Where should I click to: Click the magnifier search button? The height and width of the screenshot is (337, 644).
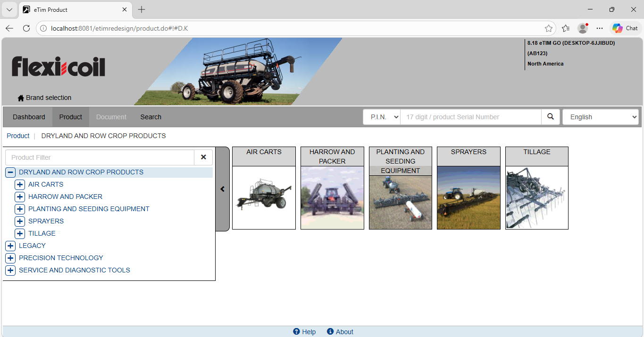point(551,117)
